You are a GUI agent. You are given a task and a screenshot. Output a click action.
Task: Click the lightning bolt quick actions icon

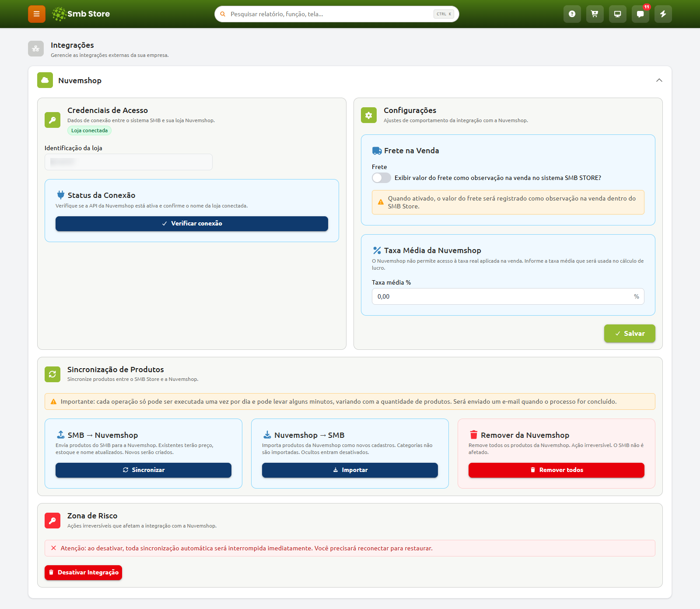coord(663,14)
